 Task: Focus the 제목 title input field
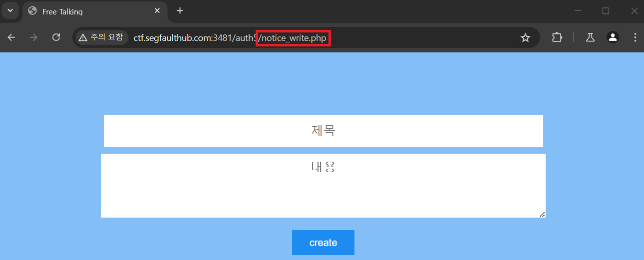(323, 131)
